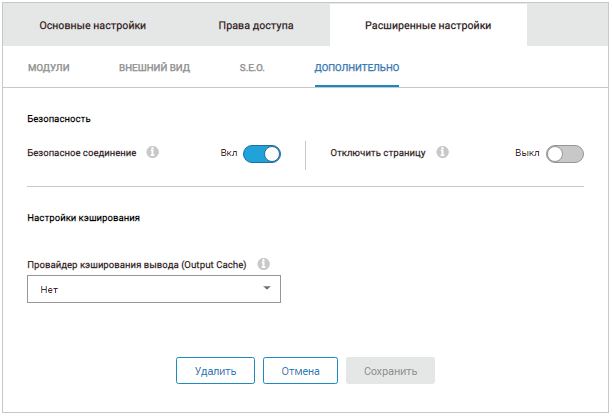Switch to the S.E.O. sub-tab

tap(251, 68)
